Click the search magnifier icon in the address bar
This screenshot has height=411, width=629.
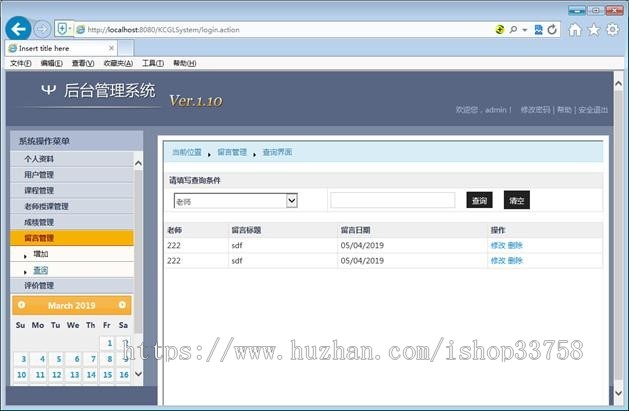(513, 29)
